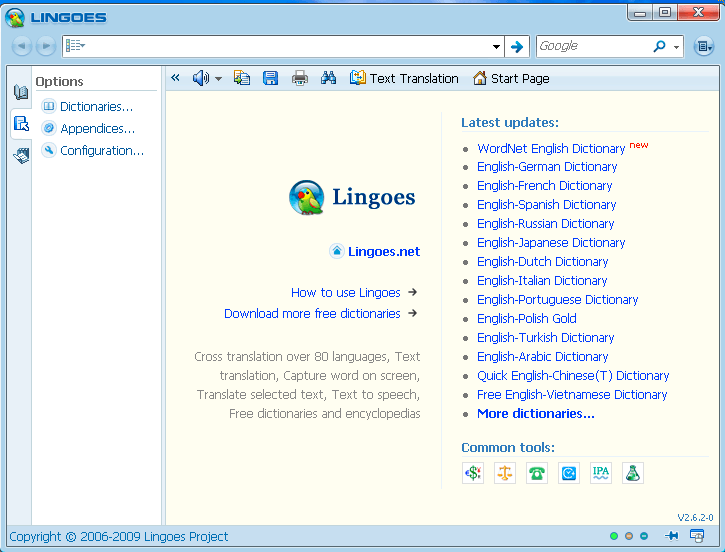The image size is (725, 552).
Task: Click the print icon
Action: pyautogui.click(x=300, y=78)
